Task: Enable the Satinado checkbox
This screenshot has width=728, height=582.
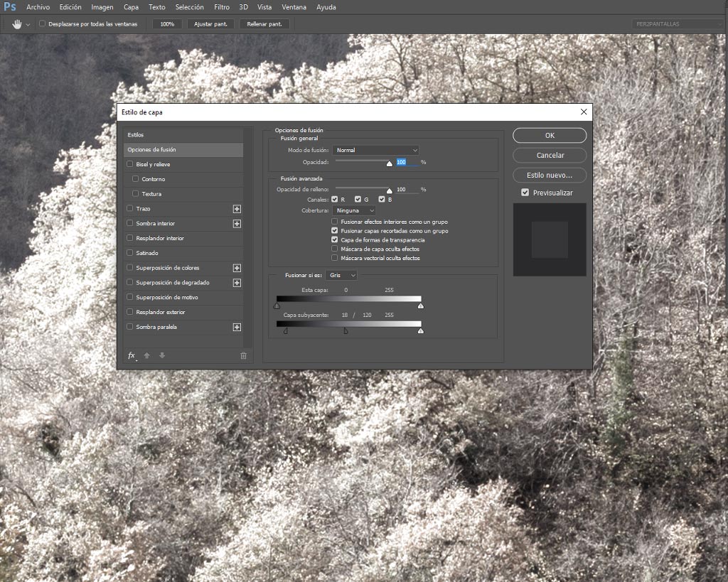Action: [130, 253]
